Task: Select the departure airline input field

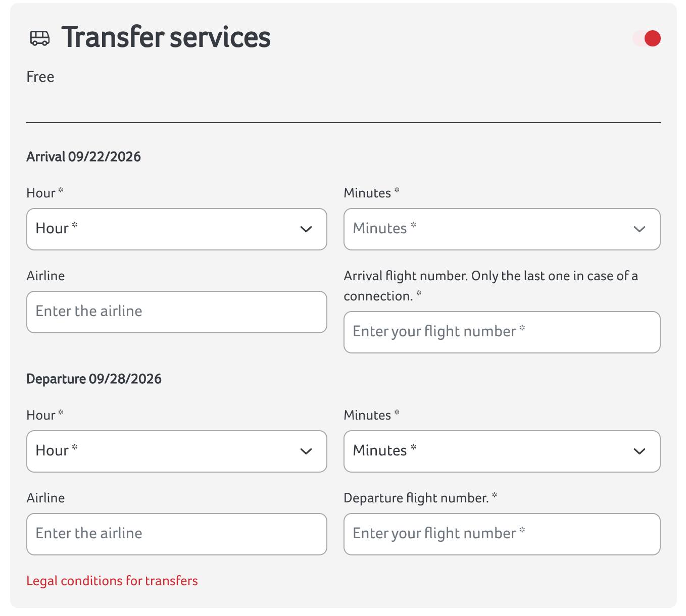Action: click(176, 534)
